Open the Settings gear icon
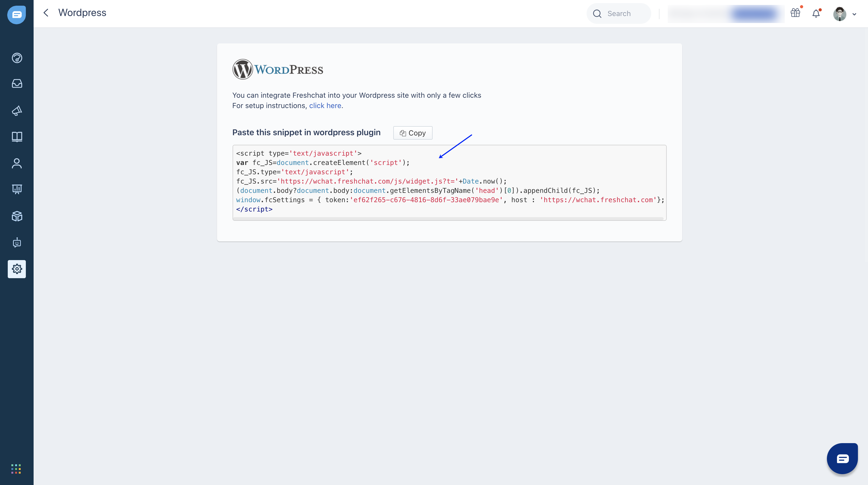Image resolution: width=868 pixels, height=485 pixels. [17, 269]
